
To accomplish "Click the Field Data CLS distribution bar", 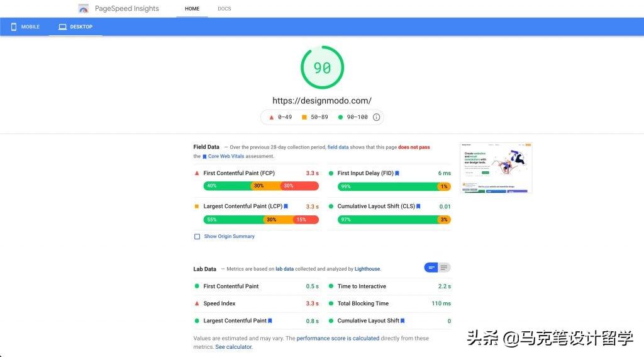I will coord(394,220).
